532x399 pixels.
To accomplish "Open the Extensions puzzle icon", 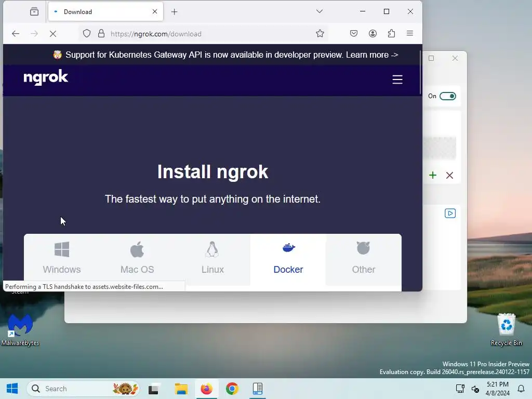I will (391, 33).
